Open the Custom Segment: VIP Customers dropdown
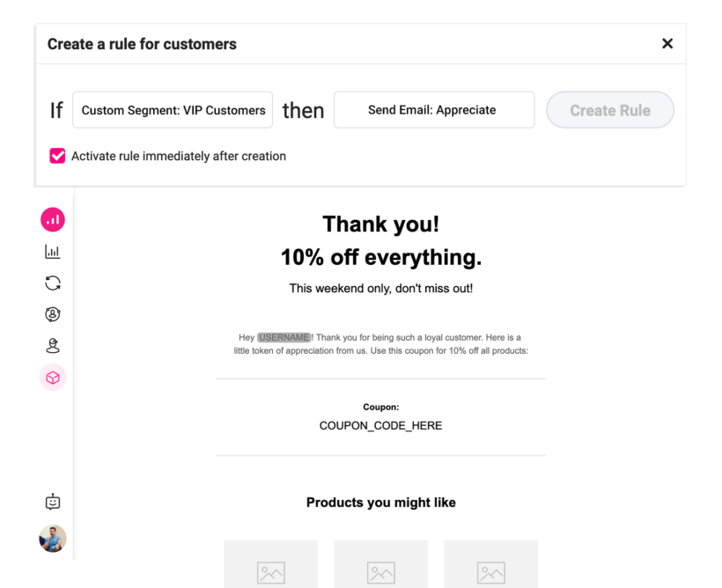Image resolution: width=722 pixels, height=588 pixels. pyautogui.click(x=173, y=110)
